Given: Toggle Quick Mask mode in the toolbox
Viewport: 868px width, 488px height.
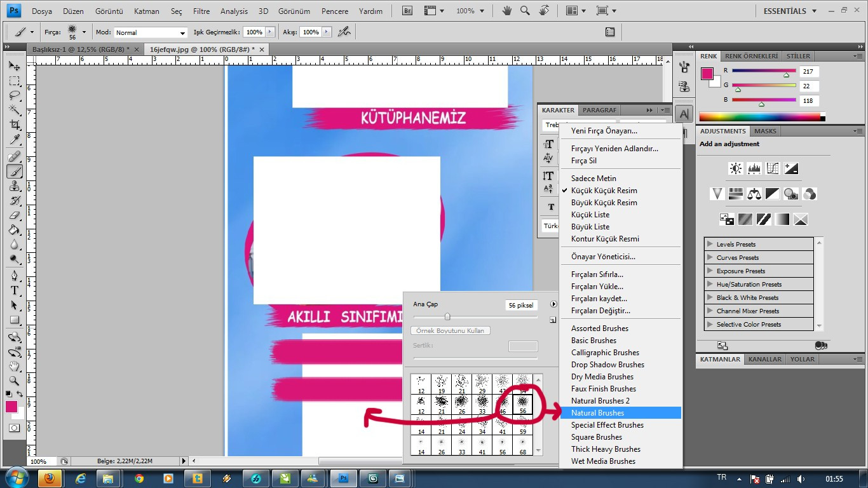Looking at the screenshot, I should click(x=15, y=428).
